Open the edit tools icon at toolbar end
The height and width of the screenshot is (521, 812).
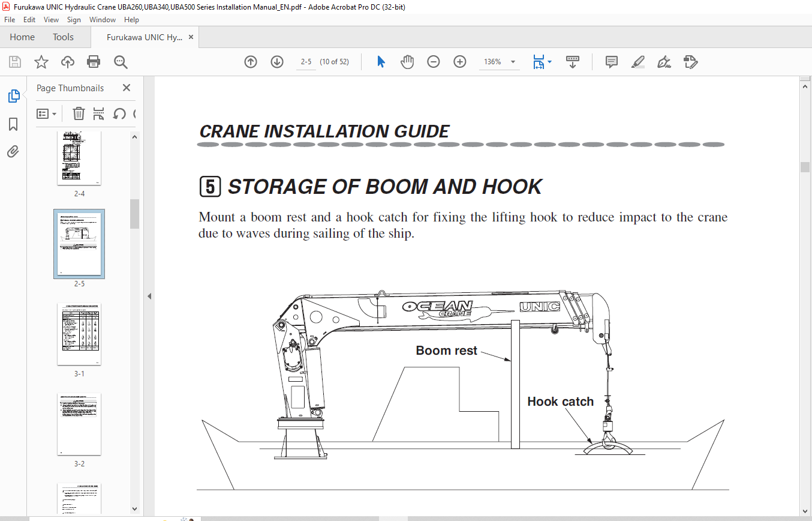(x=691, y=62)
